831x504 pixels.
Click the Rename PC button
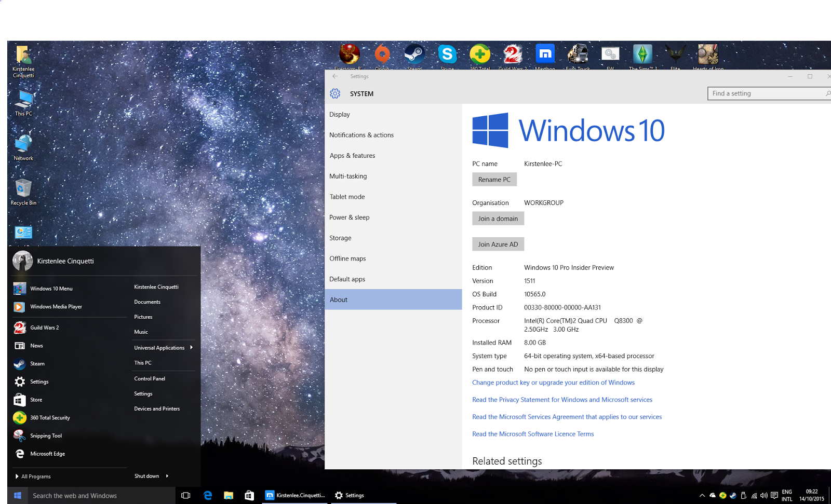point(494,179)
